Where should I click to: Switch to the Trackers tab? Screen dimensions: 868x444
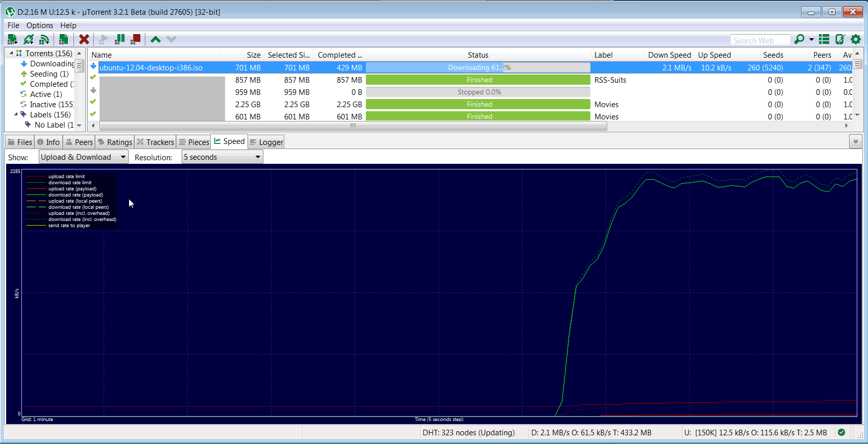click(x=156, y=142)
